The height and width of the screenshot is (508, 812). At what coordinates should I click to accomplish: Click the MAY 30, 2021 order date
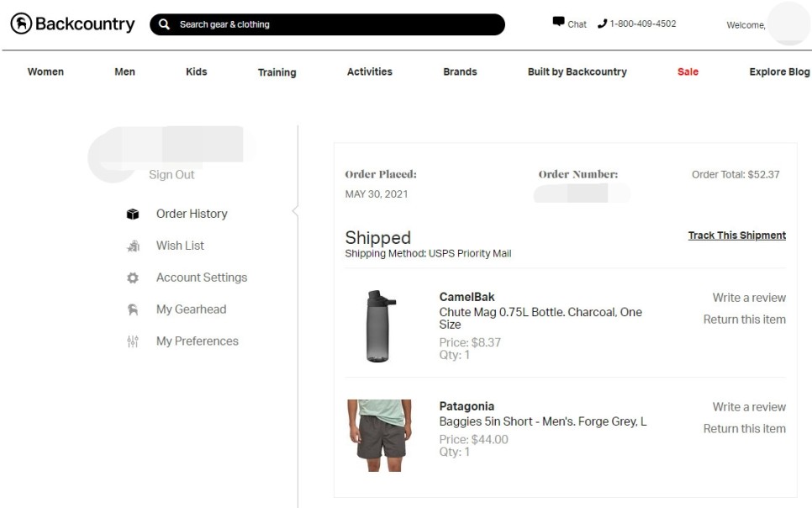click(x=377, y=194)
